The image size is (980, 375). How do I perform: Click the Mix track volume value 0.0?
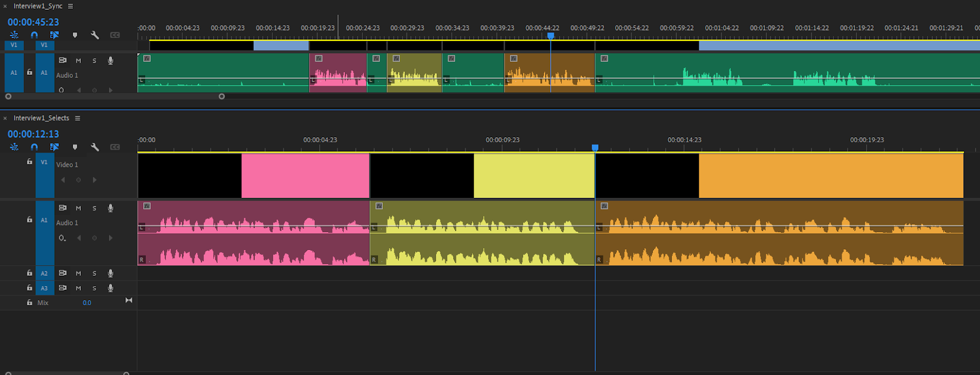(87, 303)
